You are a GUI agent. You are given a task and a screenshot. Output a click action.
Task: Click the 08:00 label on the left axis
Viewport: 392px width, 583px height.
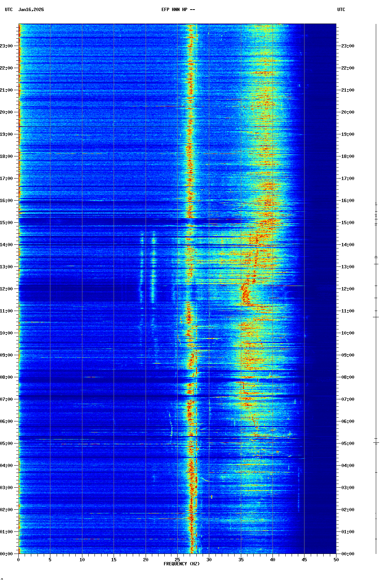(7, 377)
